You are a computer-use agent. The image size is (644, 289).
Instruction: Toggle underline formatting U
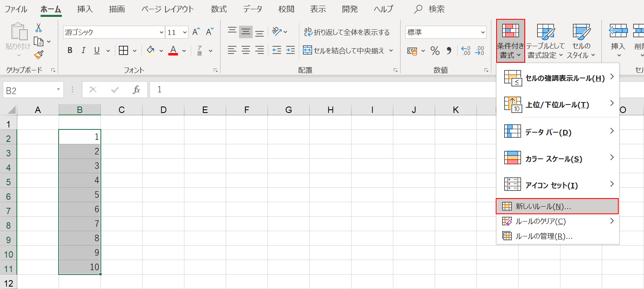(x=97, y=50)
